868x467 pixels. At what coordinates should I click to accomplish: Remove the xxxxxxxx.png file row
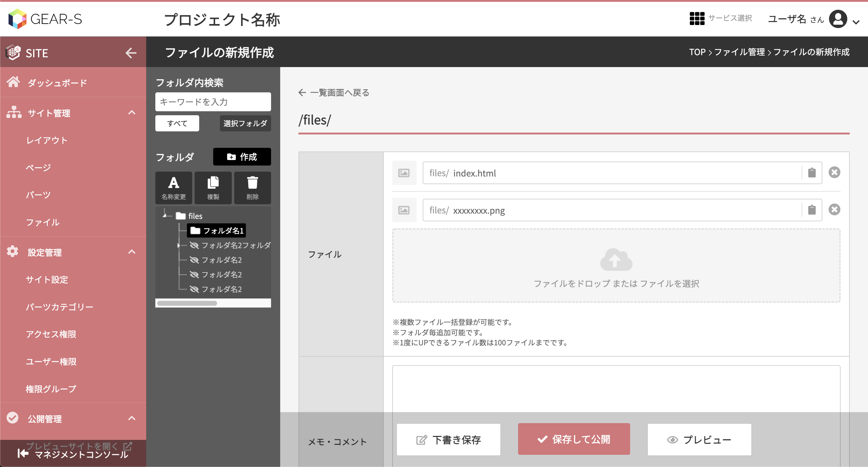(x=834, y=209)
